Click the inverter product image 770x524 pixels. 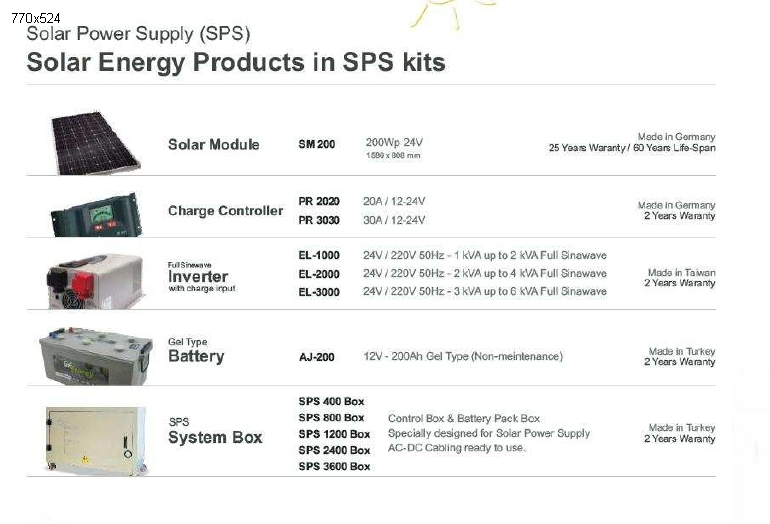[95, 281]
